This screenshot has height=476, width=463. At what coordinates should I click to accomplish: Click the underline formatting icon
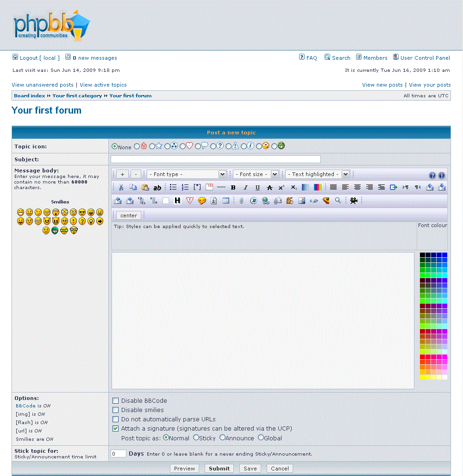tap(258, 187)
